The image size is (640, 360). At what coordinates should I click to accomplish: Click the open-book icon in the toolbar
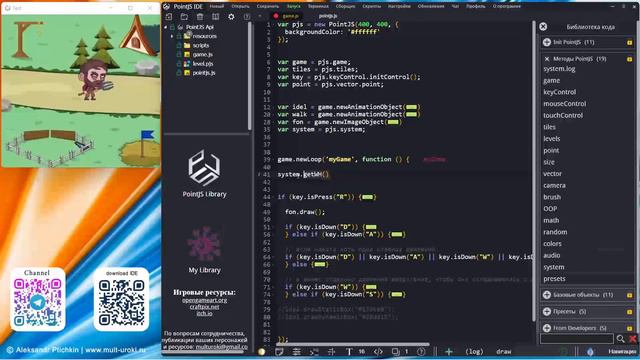tap(216, 16)
